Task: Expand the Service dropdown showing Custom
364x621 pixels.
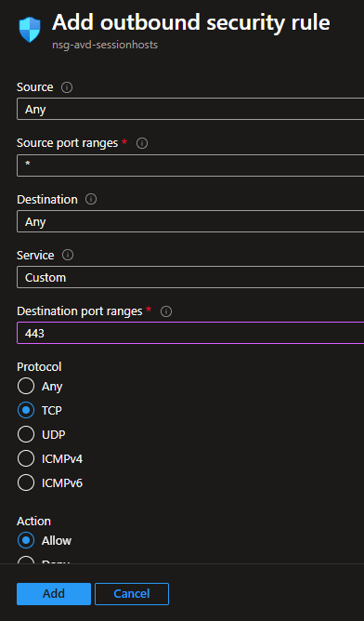Action: click(190, 277)
